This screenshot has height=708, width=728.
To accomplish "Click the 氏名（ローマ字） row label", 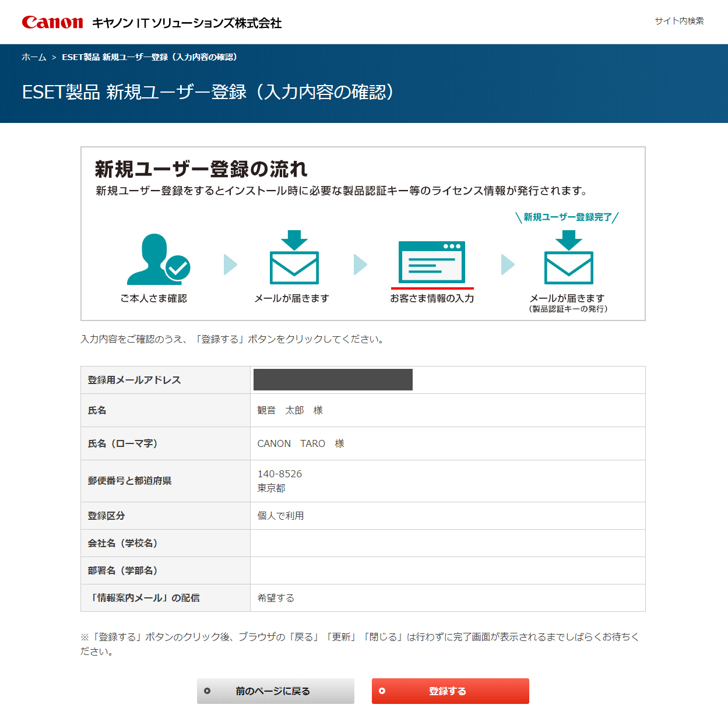I will pyautogui.click(x=122, y=443).
